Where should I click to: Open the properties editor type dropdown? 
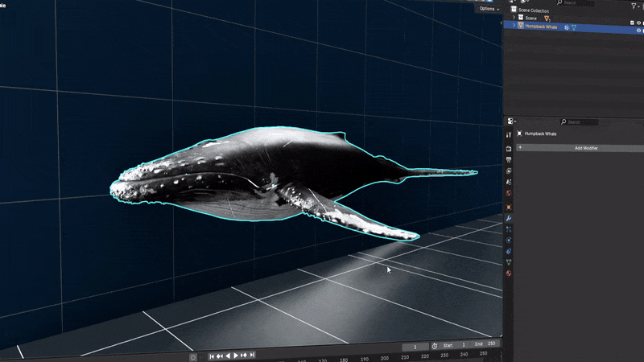(x=512, y=121)
